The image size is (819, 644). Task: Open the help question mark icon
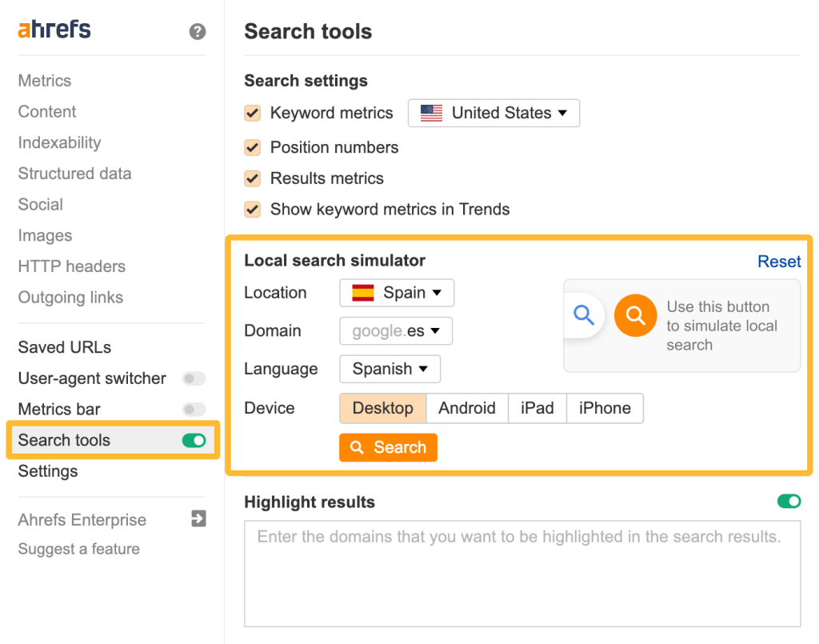coord(197,30)
